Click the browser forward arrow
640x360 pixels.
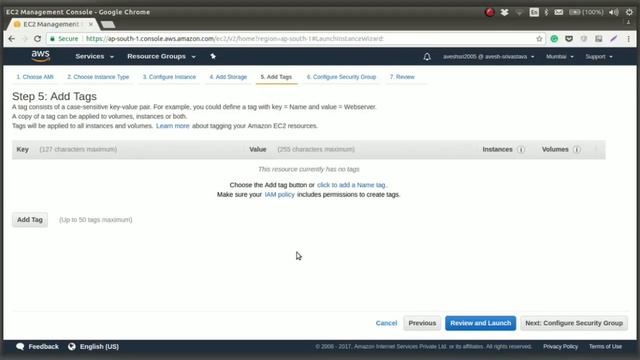point(24,39)
